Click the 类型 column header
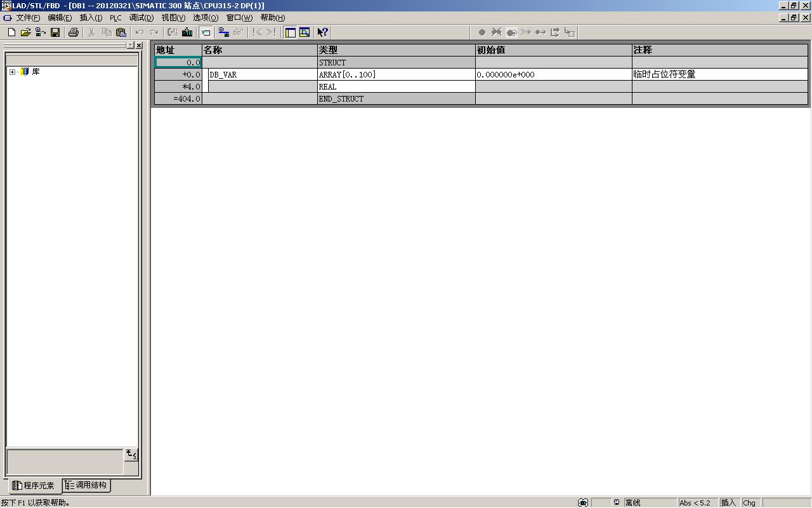Image resolution: width=812 pixels, height=508 pixels. point(396,50)
